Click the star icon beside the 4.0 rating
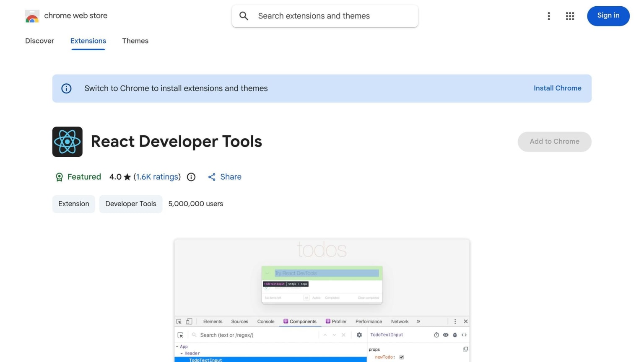 click(x=127, y=177)
